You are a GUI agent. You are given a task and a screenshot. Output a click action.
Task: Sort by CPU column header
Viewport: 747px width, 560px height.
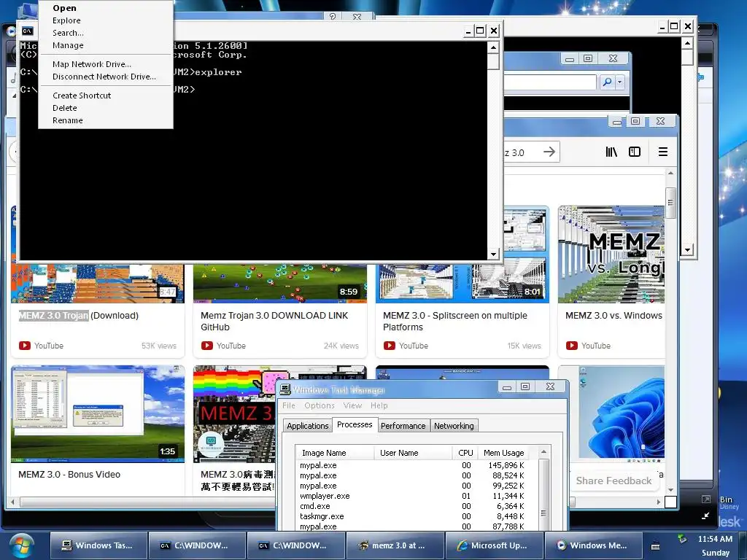click(x=465, y=453)
